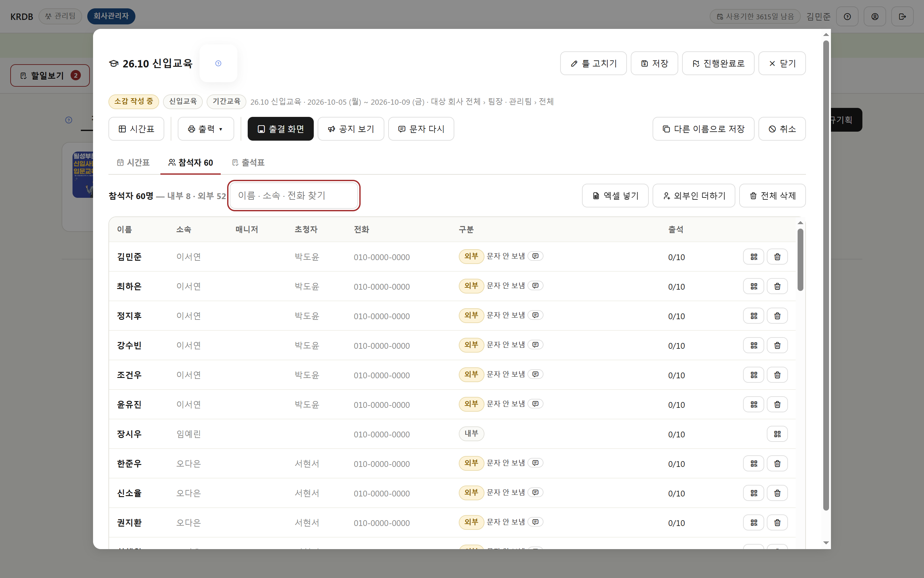Open the 출결 화면 button

pyautogui.click(x=280, y=129)
